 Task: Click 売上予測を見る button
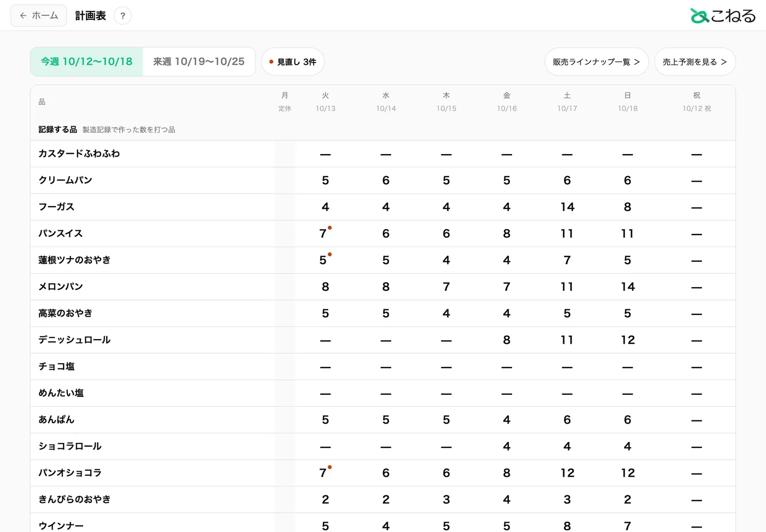point(695,62)
